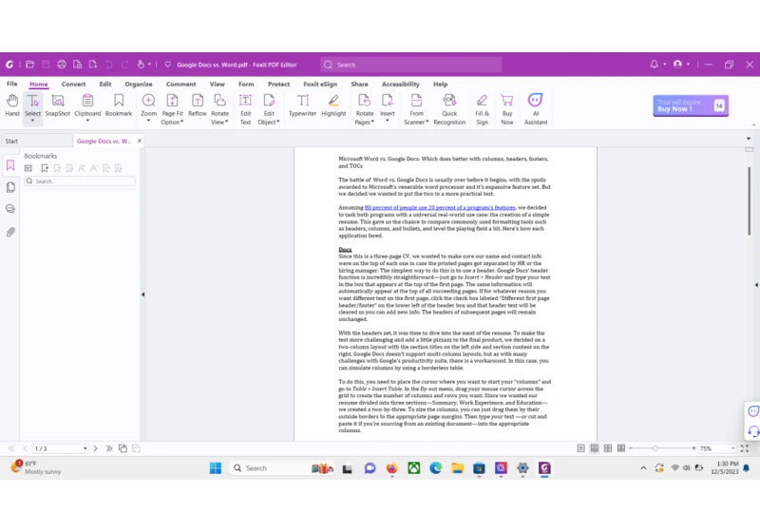
Task: Open the Clipboard tool
Action: pyautogui.click(x=87, y=105)
